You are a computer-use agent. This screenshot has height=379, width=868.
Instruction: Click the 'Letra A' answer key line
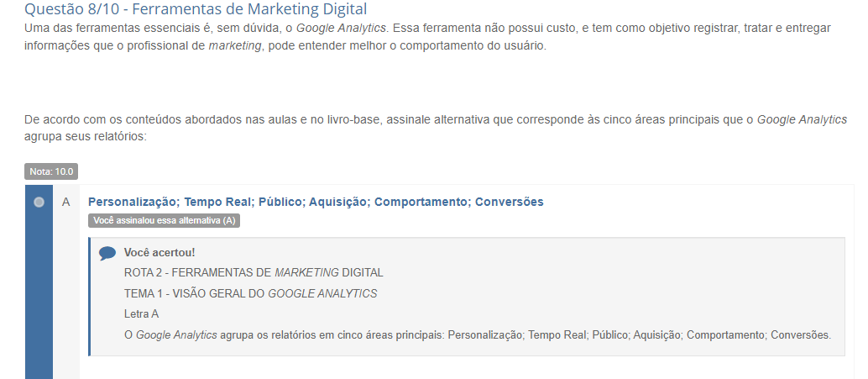click(141, 313)
